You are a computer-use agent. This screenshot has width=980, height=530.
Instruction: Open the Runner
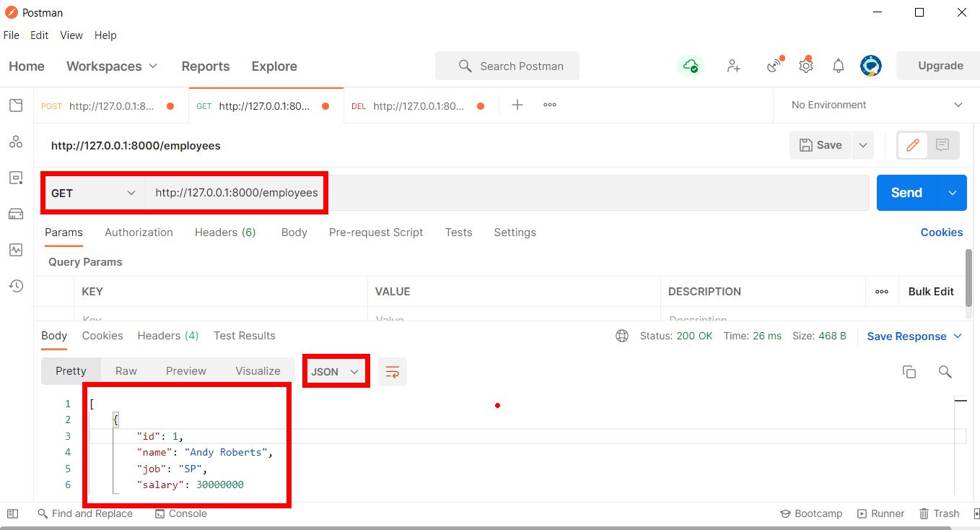(880, 514)
